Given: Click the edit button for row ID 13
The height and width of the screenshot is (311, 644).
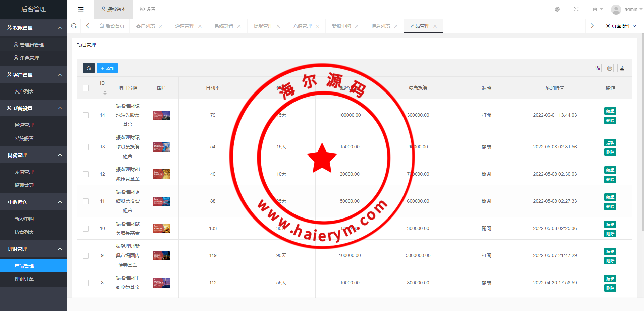Looking at the screenshot, I should (610, 143).
